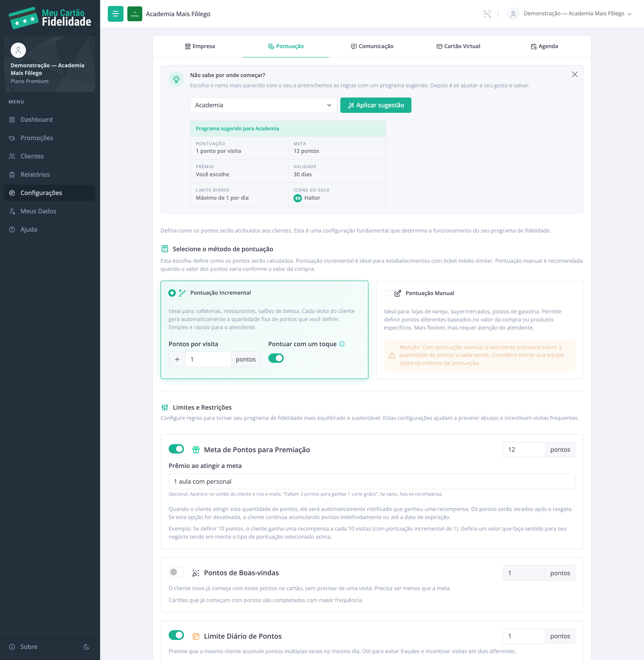Toggle Pontos de Boas-vindas switch
The width and height of the screenshot is (644, 660).
(176, 572)
